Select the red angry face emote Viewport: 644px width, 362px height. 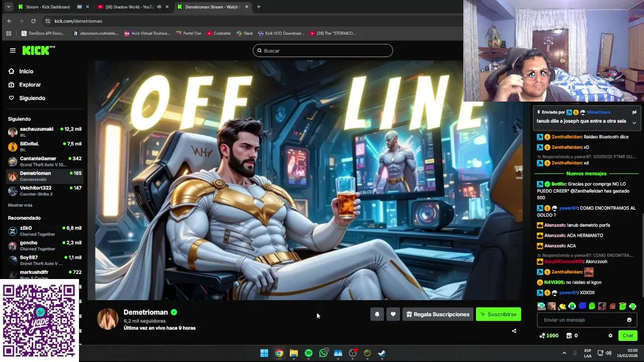click(x=612, y=306)
